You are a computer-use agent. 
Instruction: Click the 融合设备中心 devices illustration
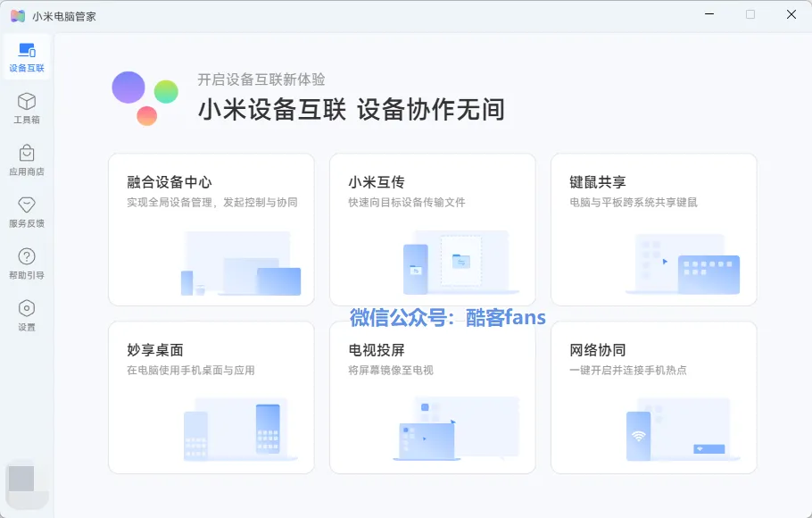pos(241,263)
